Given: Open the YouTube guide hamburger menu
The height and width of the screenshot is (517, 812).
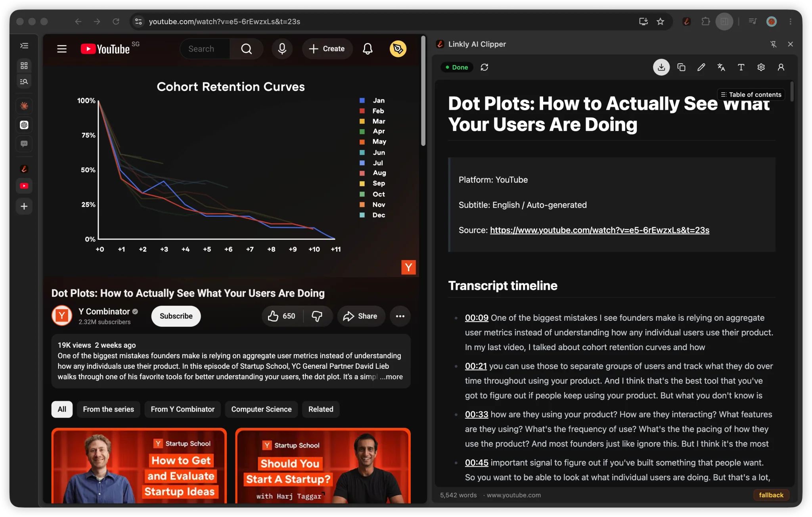Looking at the screenshot, I should [x=62, y=49].
